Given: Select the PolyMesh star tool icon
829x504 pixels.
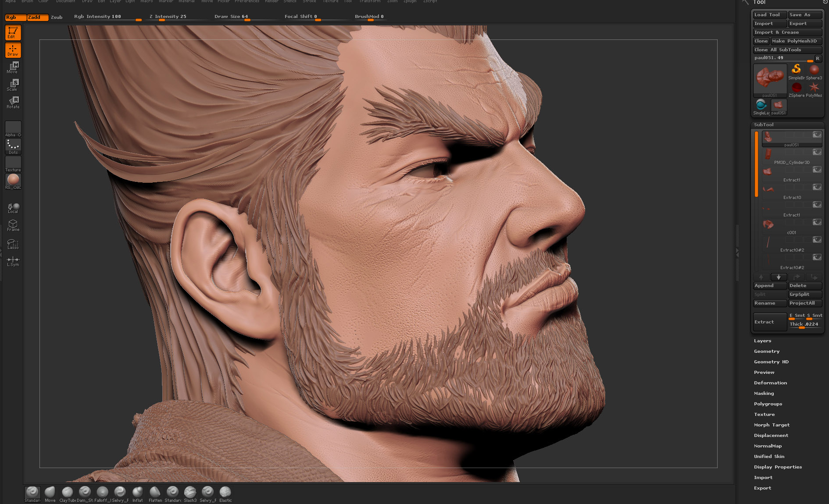Looking at the screenshot, I should (x=814, y=89).
